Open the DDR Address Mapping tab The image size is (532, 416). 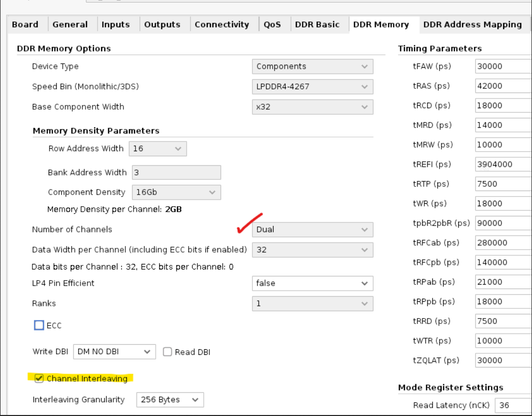(x=472, y=25)
